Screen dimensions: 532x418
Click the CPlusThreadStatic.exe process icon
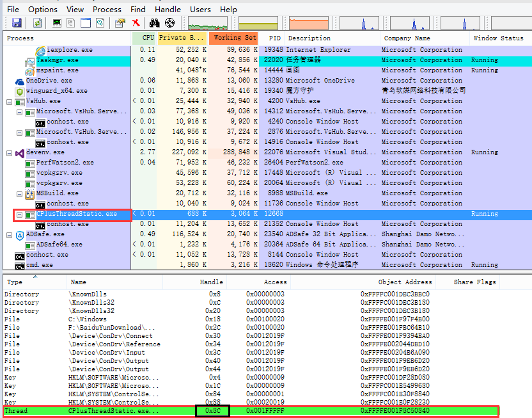click(30, 215)
